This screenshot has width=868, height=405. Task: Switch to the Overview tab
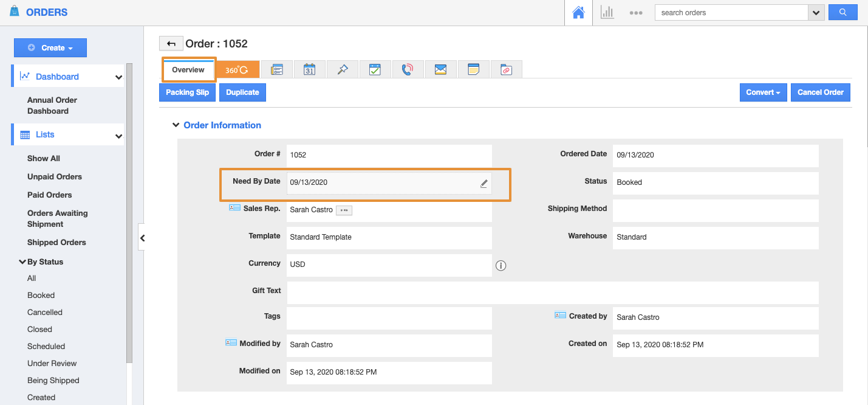(x=188, y=70)
